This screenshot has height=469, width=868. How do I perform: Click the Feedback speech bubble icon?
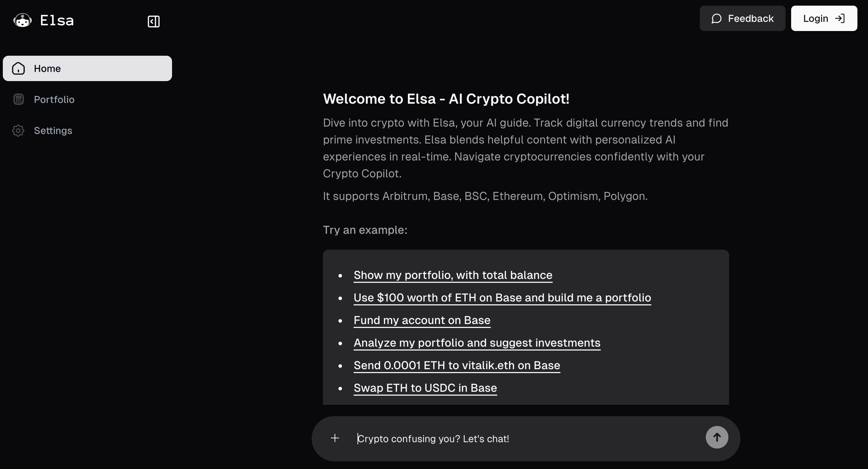coord(716,19)
